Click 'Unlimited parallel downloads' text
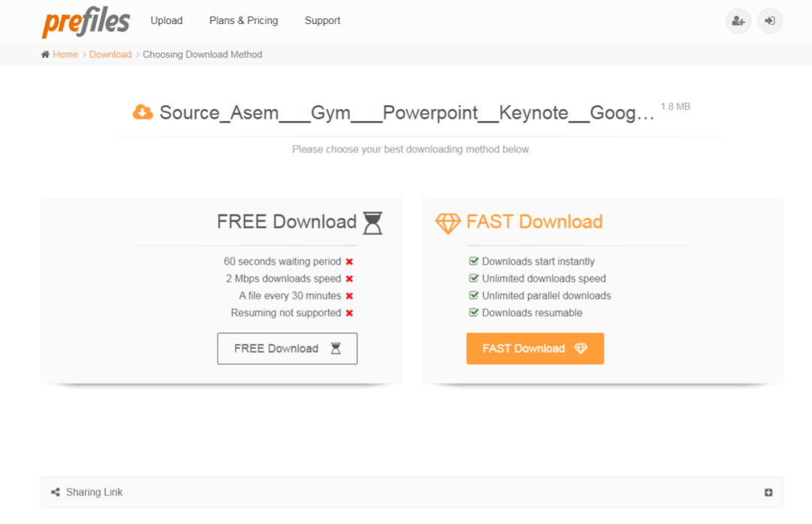 click(547, 295)
